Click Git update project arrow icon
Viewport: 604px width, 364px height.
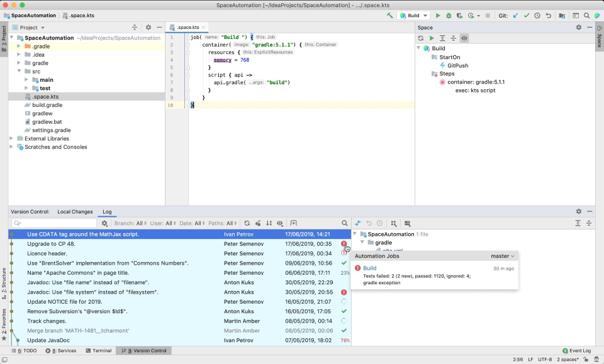pos(516,15)
